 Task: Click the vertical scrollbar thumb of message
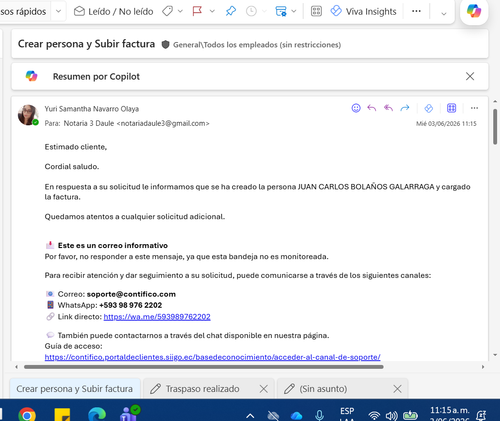coord(495,127)
